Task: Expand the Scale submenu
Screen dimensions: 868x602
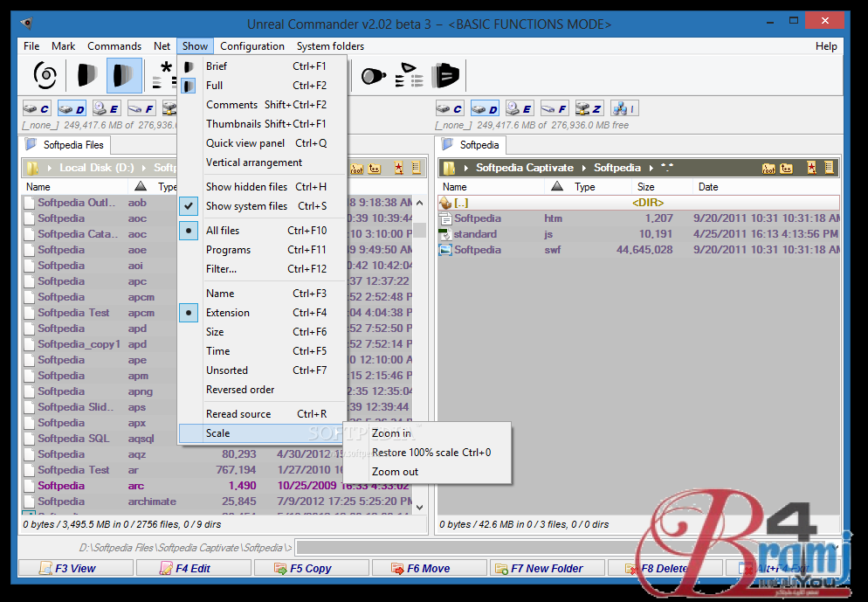Action: pos(218,433)
